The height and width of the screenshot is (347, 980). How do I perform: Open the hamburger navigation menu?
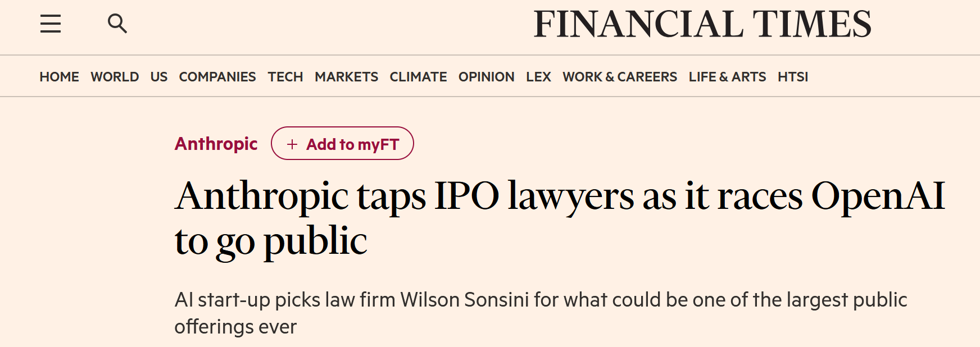point(51,24)
